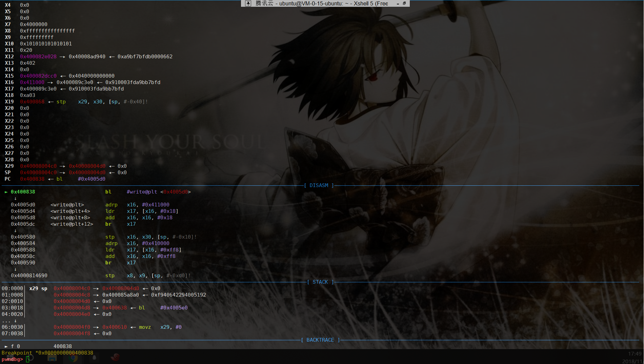
Task: Click the pin icon in the Xshell title bar
Action: click(248, 3)
